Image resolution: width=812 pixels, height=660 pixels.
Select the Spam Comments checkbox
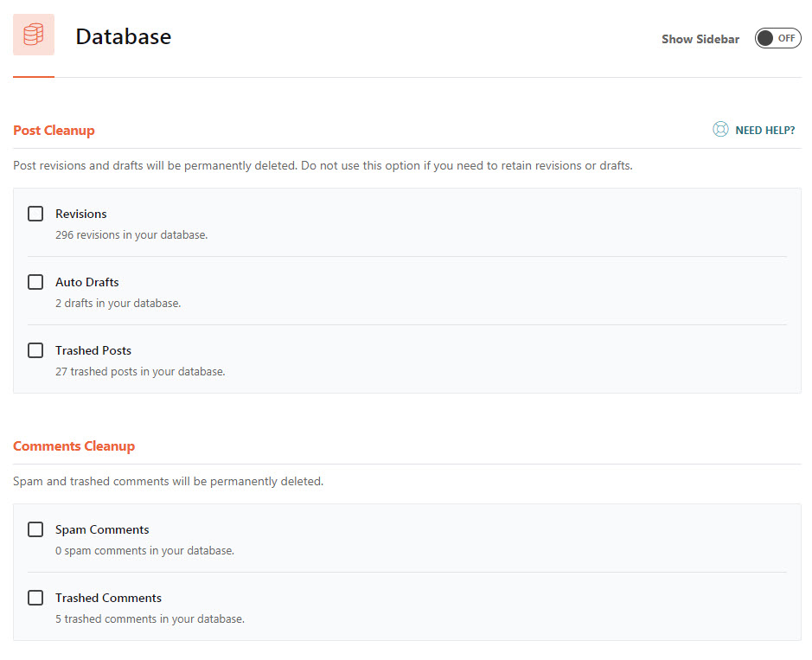coord(35,529)
